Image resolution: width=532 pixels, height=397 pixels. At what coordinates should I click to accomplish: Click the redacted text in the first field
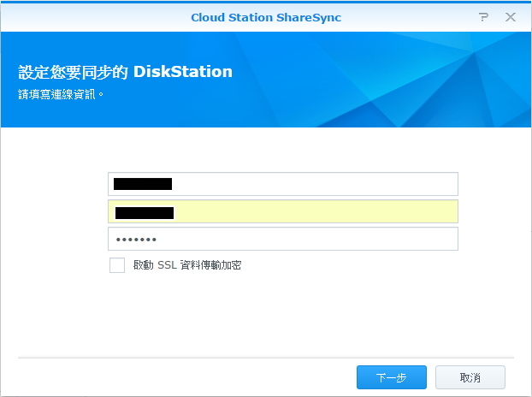[143, 184]
